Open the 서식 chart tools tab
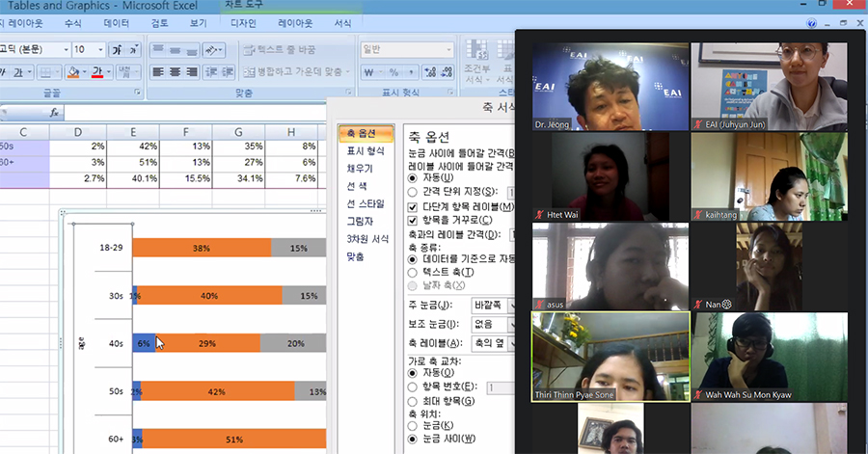Viewport: 868px width, 454px height. pyautogui.click(x=342, y=23)
